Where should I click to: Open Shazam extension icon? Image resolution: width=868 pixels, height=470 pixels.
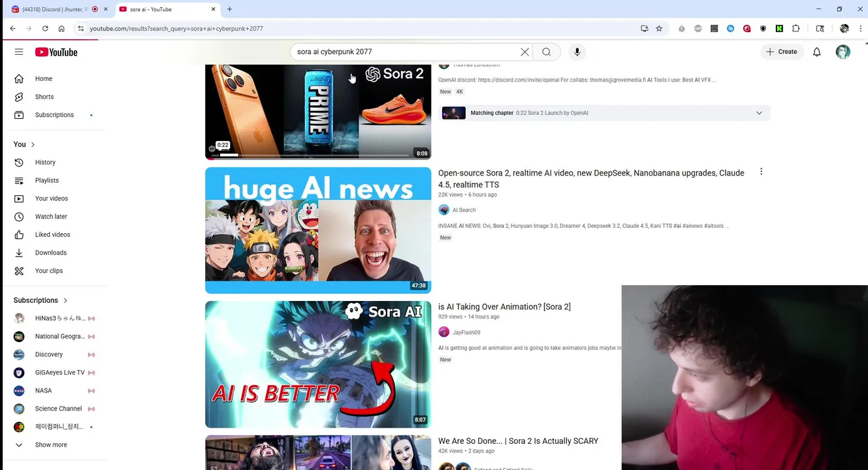pyautogui.click(x=730, y=29)
